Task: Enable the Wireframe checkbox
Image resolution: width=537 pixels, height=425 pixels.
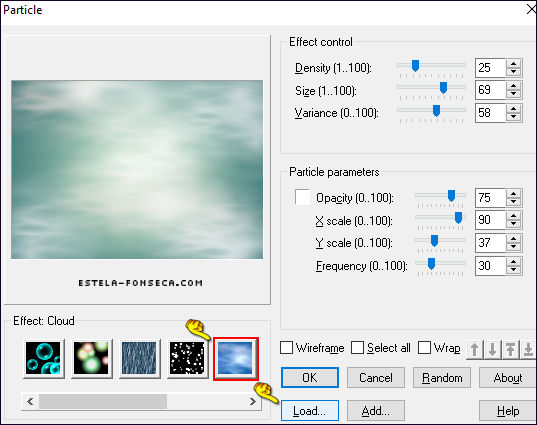Action: coord(286,348)
